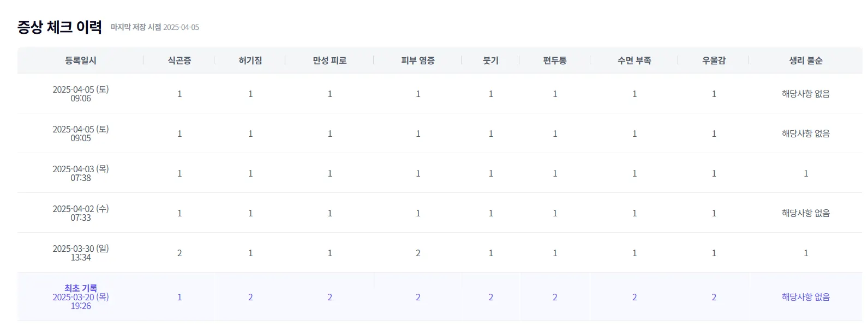Image resolution: width=868 pixels, height=333 pixels.
Task: Click the 2025-04-02 (수) 07:33 entry
Action: tap(81, 213)
